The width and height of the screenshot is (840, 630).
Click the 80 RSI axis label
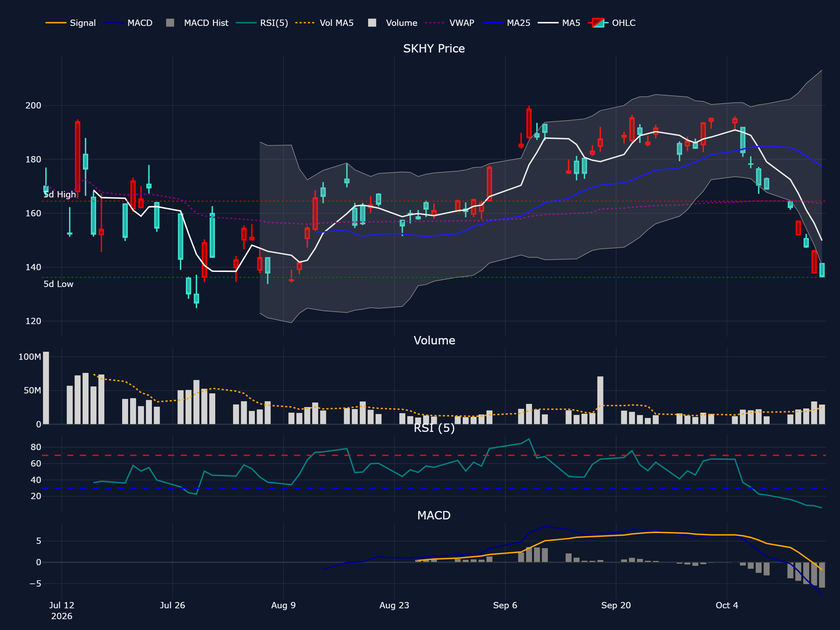(36, 447)
